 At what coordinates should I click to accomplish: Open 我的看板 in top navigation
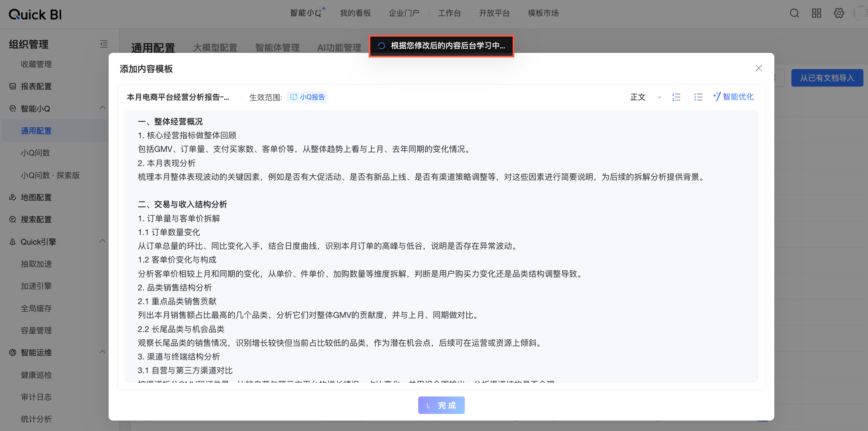click(x=355, y=13)
